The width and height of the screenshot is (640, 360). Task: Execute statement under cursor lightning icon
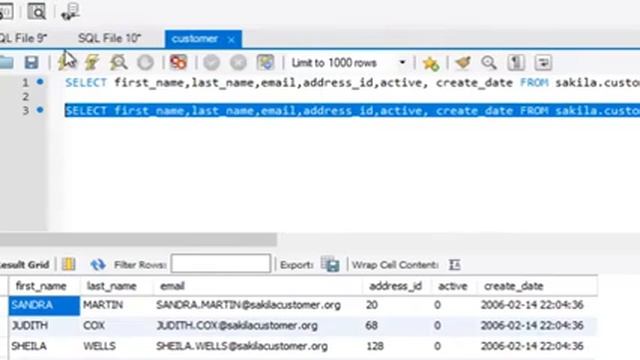pyautogui.click(x=92, y=62)
